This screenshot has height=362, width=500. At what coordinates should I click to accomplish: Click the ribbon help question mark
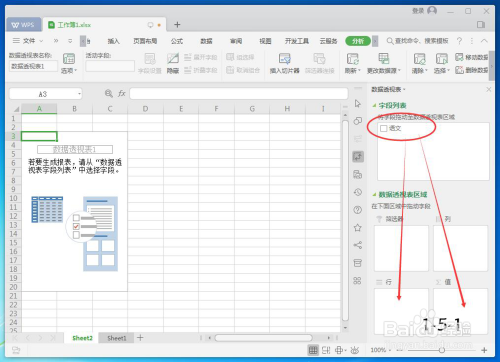[x=460, y=41]
